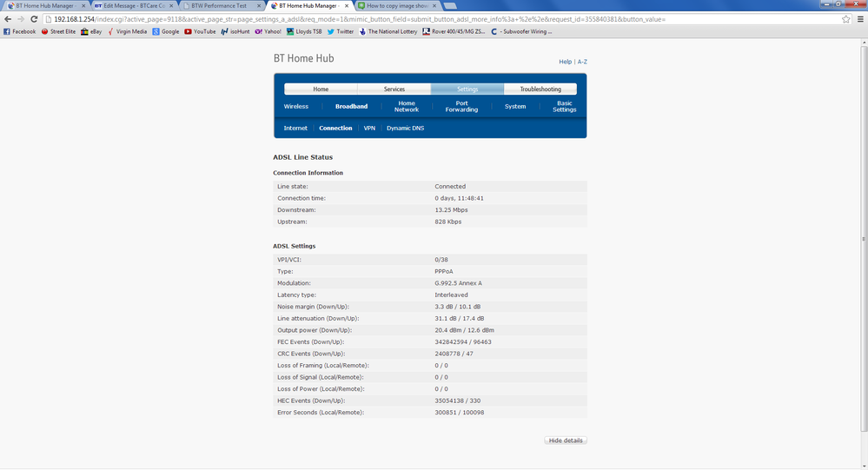Screen dimensions: 868x470
Task: Select the Line attenuation value 31.1 dB / 17.4 dB
Action: (x=460, y=318)
